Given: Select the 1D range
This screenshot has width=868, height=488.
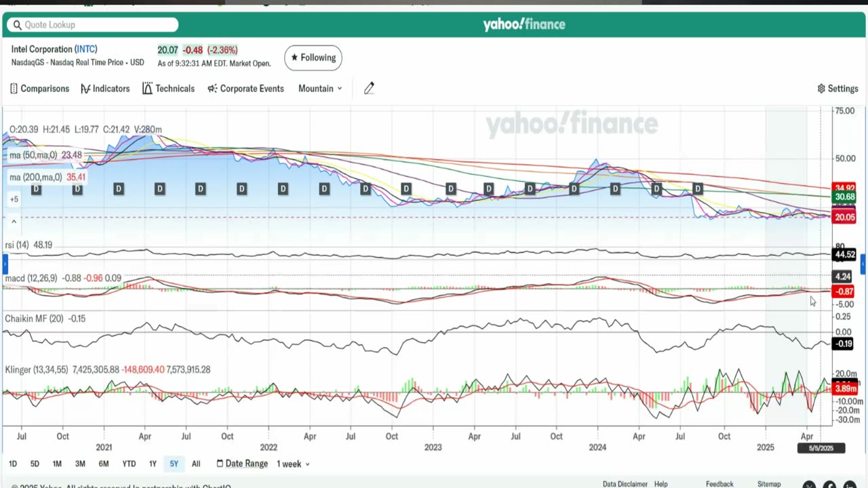Looking at the screenshot, I should 13,464.
